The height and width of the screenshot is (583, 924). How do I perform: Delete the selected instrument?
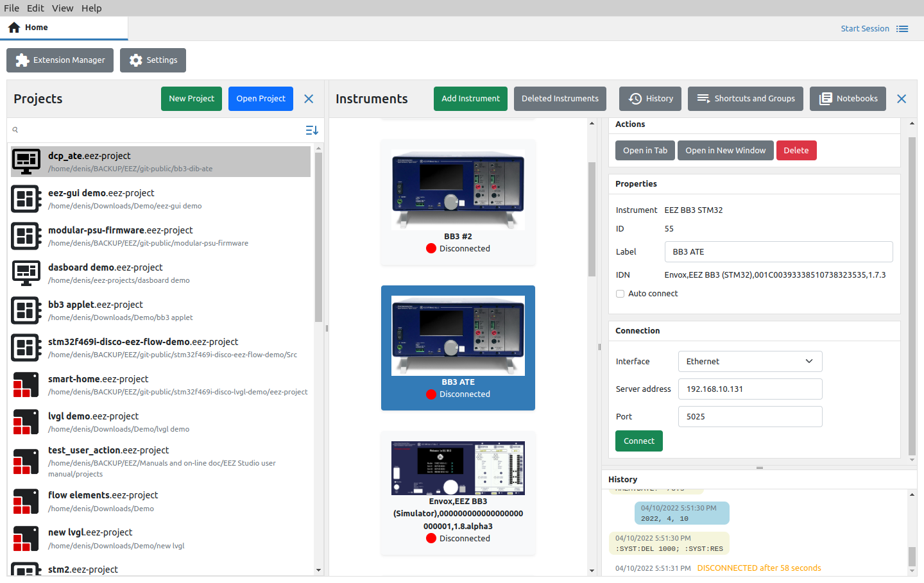point(796,150)
